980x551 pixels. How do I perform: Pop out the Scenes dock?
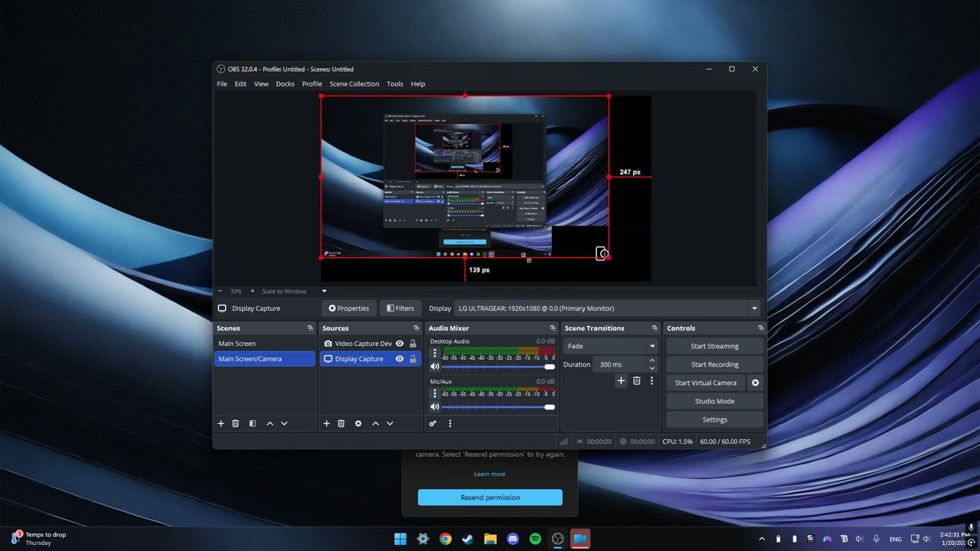(x=310, y=328)
